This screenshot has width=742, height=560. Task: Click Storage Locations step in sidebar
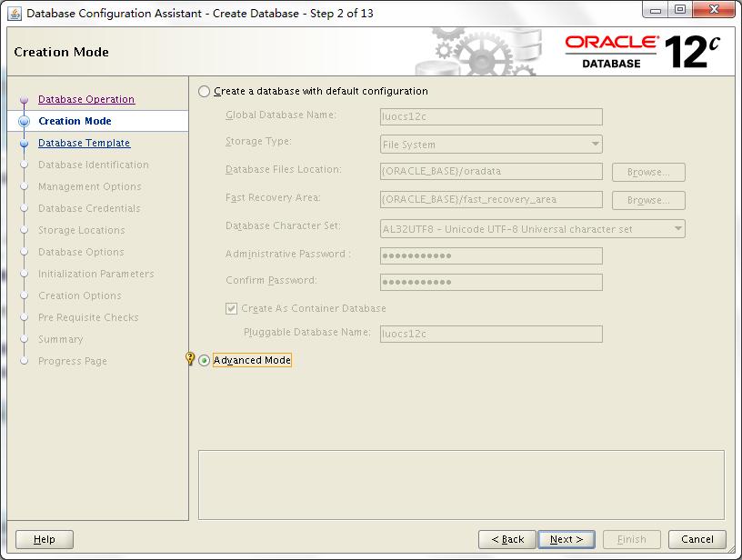point(82,230)
